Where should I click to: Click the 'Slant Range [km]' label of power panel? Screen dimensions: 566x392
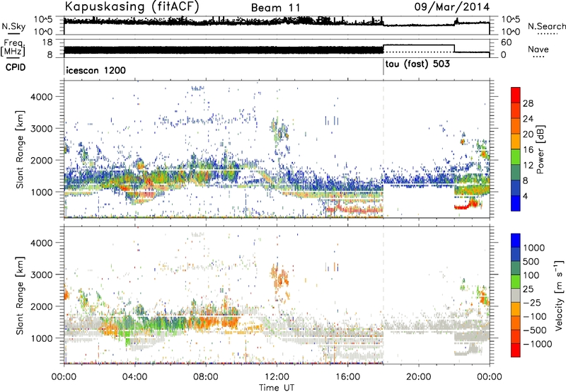point(20,149)
